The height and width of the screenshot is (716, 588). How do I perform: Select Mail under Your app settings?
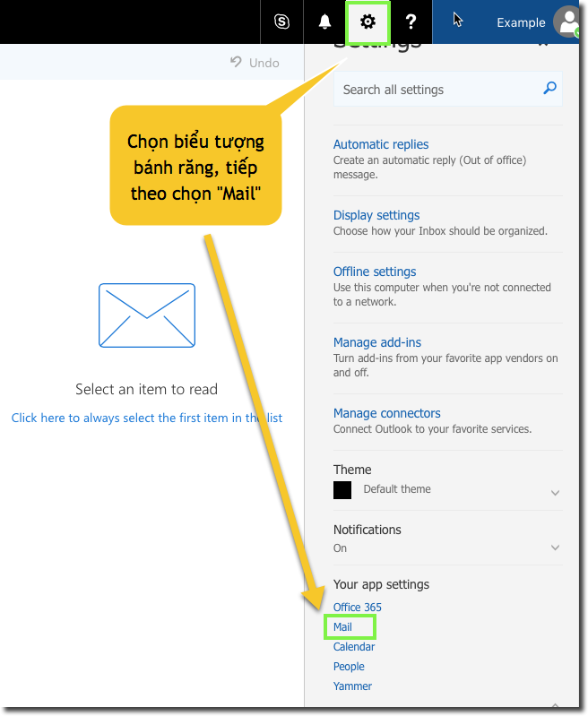pyautogui.click(x=342, y=627)
